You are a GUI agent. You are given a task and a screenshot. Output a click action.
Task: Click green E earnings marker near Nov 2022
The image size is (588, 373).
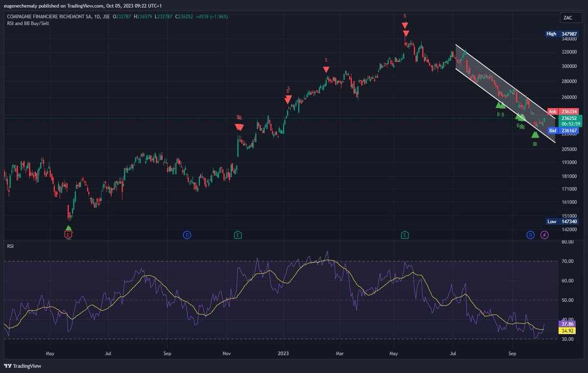[238, 235]
